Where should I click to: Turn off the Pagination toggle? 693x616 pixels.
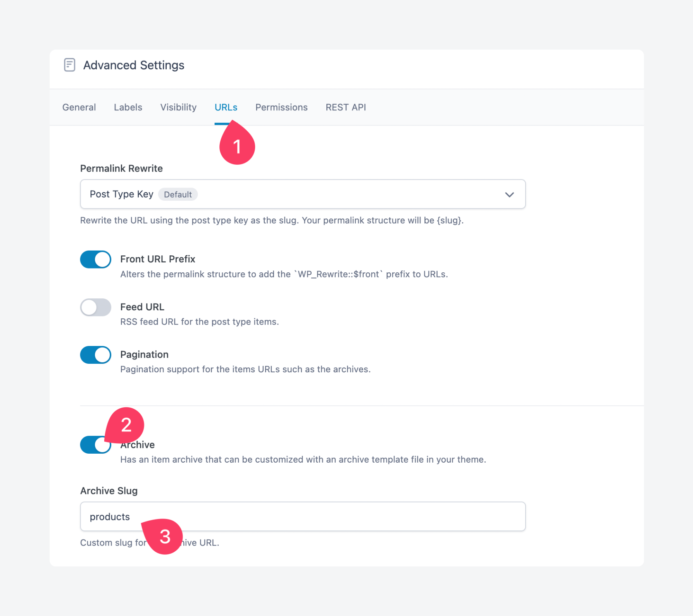tap(96, 355)
